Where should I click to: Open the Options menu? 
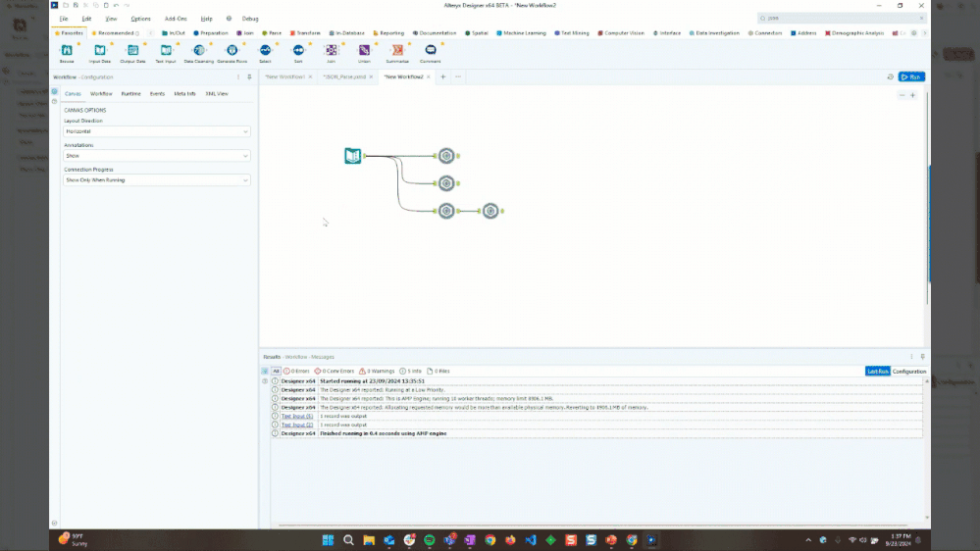pyautogui.click(x=141, y=19)
